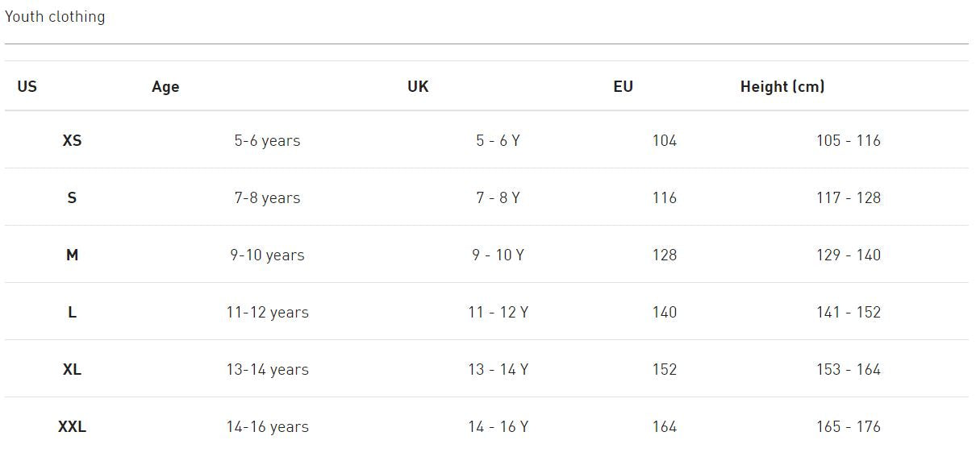The width and height of the screenshot is (980, 465).
Task: Click the Age column header
Action: click(165, 86)
